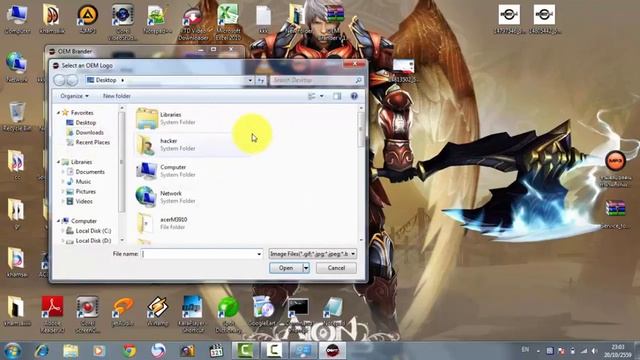
Task: Collapse the Libraries tree group
Action: [x=58, y=162]
